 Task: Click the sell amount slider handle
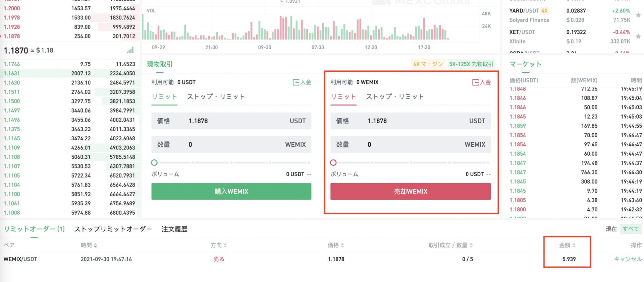[333, 163]
